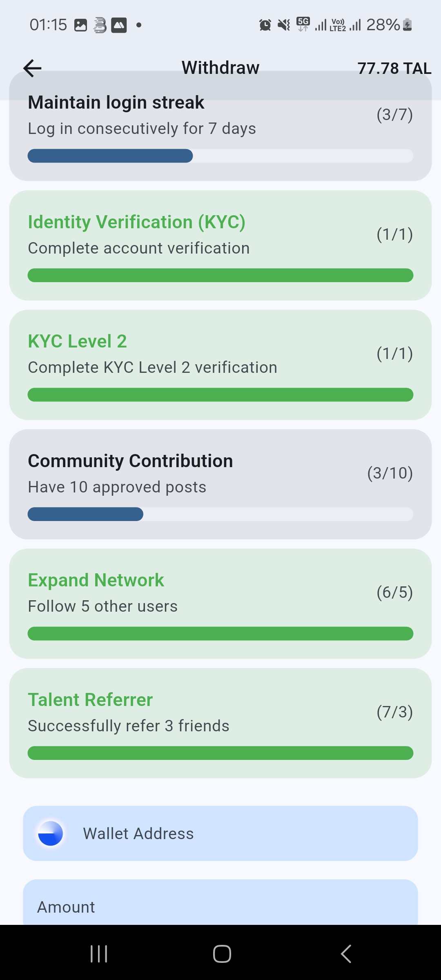Open the KYC Level 2 requirement card
The height and width of the screenshot is (980, 441).
[220, 365]
